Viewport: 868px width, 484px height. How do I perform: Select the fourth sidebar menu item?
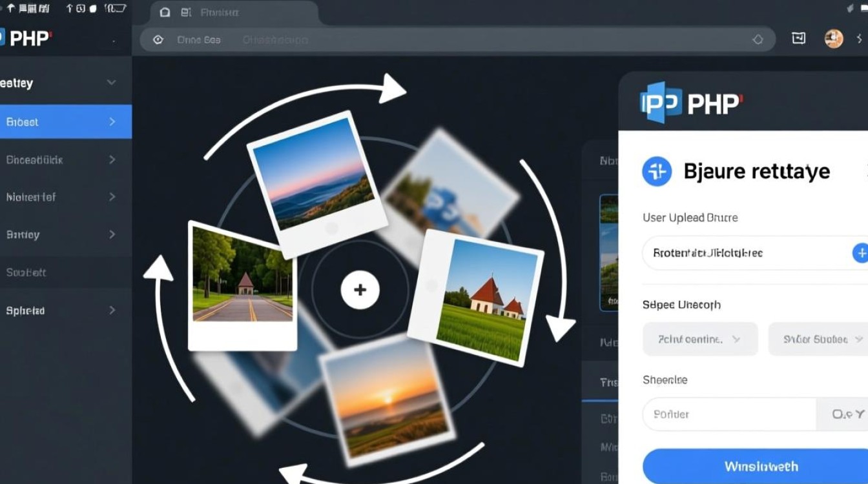65,235
